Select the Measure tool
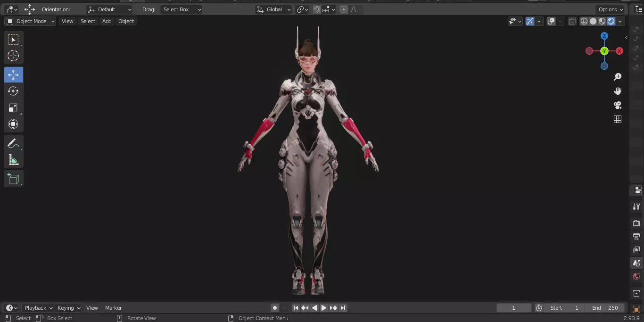 13,160
